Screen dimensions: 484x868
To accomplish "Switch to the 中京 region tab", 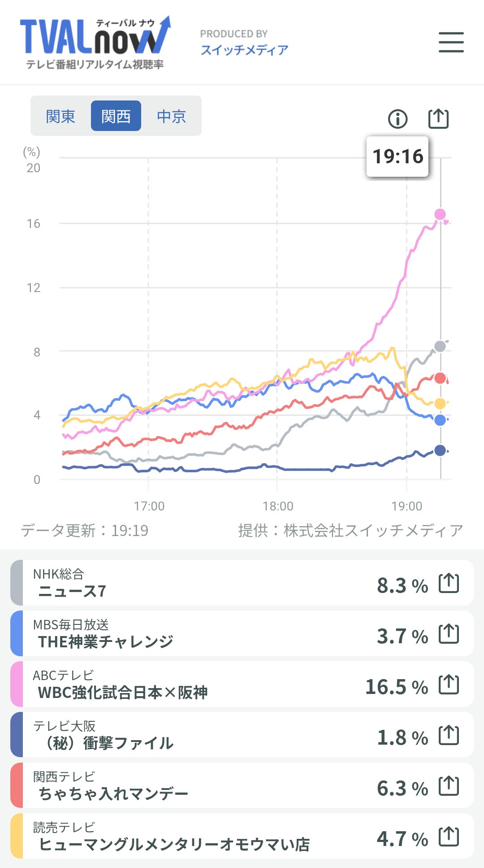I will tap(171, 116).
